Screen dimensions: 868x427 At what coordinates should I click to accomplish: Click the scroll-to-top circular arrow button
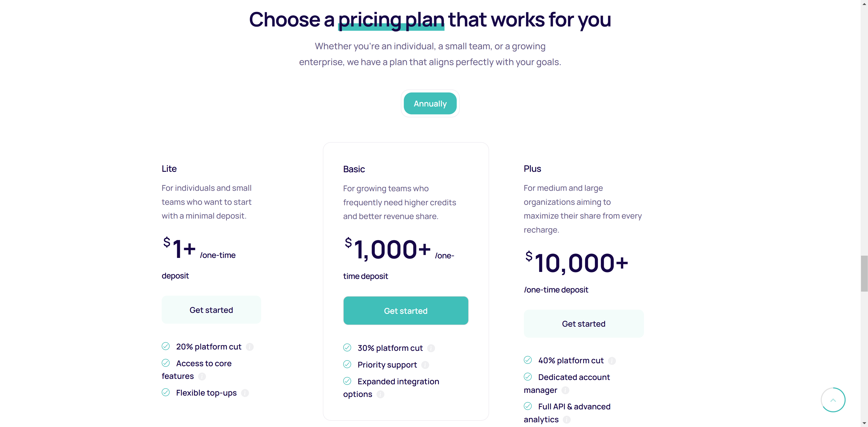pos(833,400)
